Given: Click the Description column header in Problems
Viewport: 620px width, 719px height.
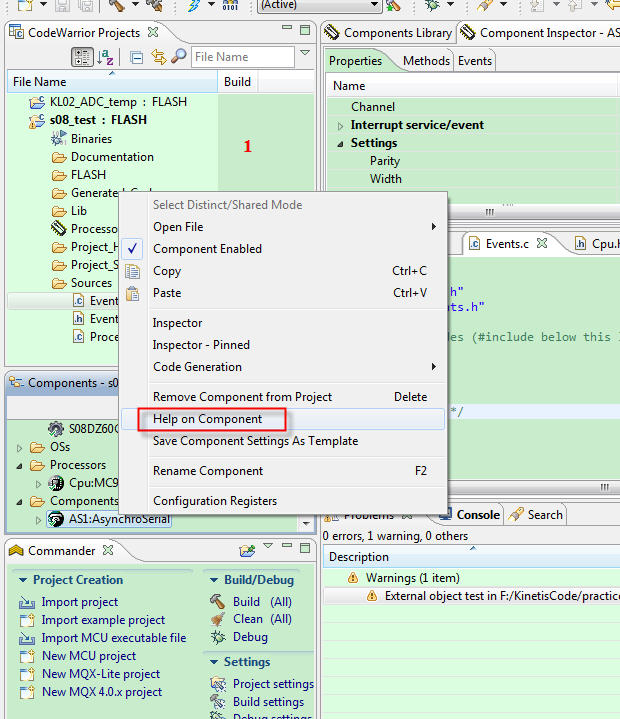Looking at the screenshot, I should (471, 557).
